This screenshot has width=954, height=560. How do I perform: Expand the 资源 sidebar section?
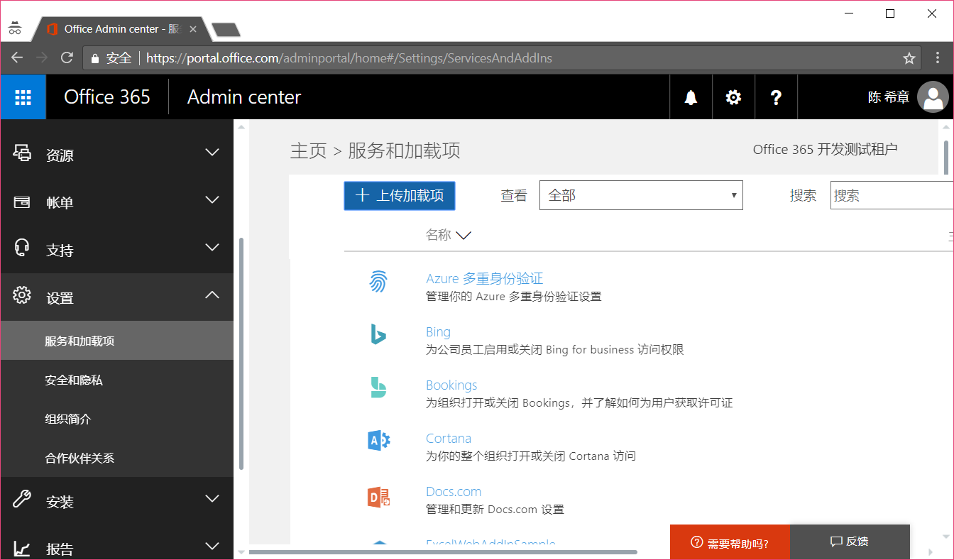pyautogui.click(x=117, y=154)
